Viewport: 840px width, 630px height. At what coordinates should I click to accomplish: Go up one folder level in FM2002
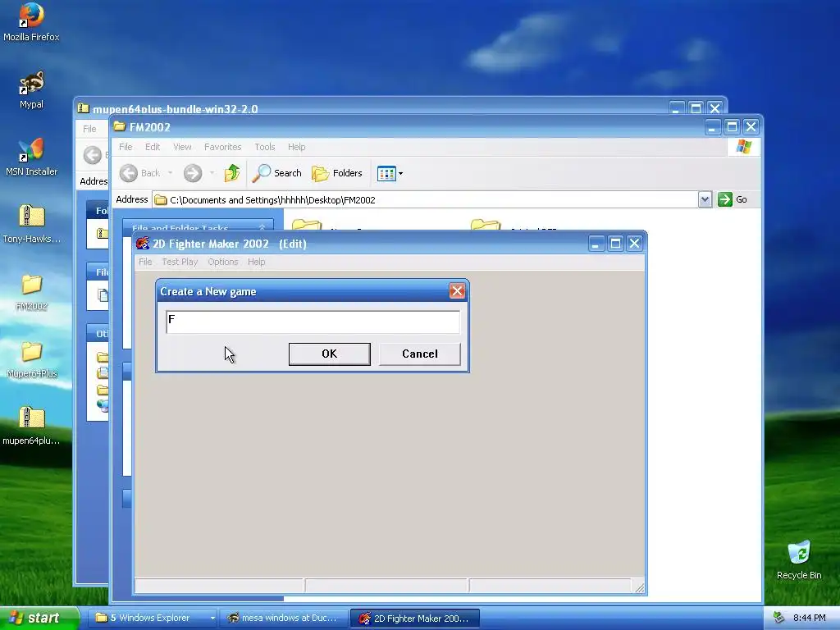(x=231, y=173)
